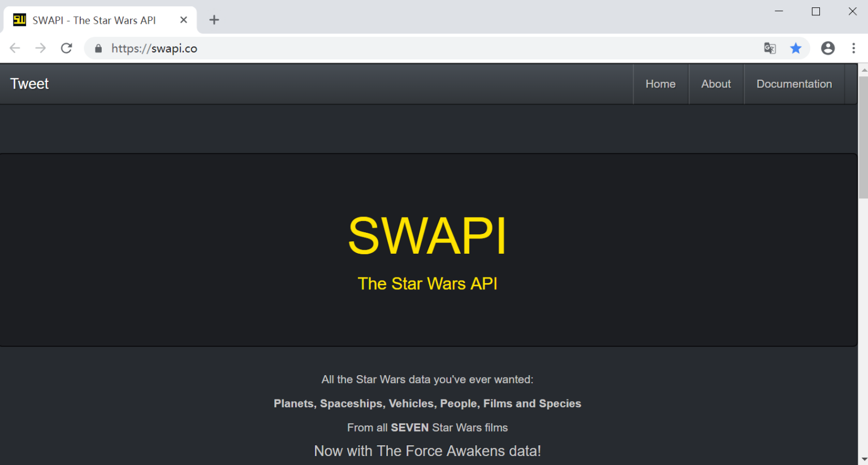The image size is (868, 465).
Task: Click "Now with The Force Awakens data!" text
Action: [427, 451]
